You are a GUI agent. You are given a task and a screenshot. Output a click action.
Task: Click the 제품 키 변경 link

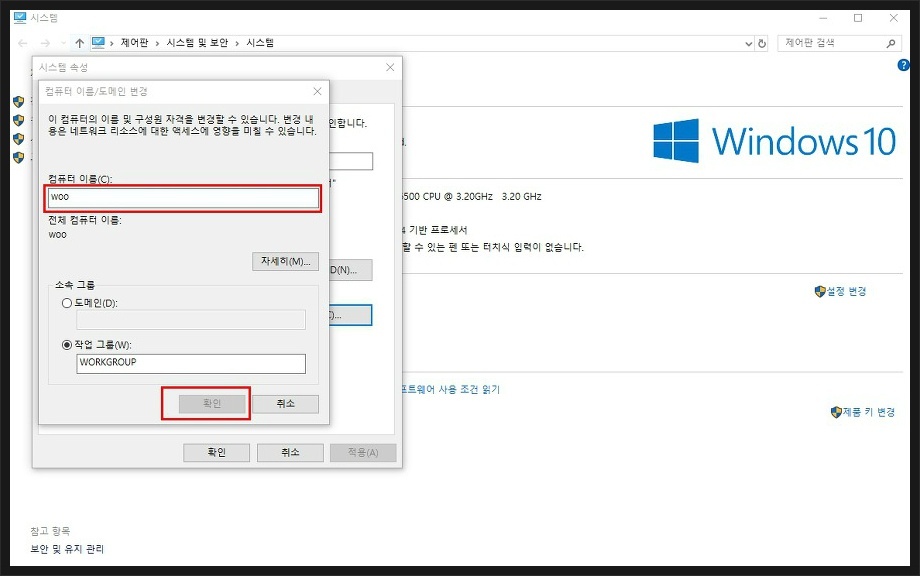869,412
